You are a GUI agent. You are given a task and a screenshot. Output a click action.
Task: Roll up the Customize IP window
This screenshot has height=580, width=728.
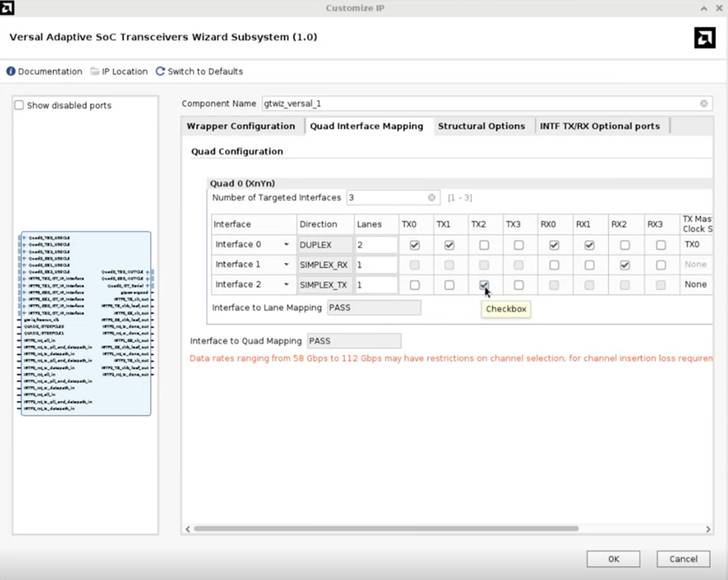click(x=704, y=9)
